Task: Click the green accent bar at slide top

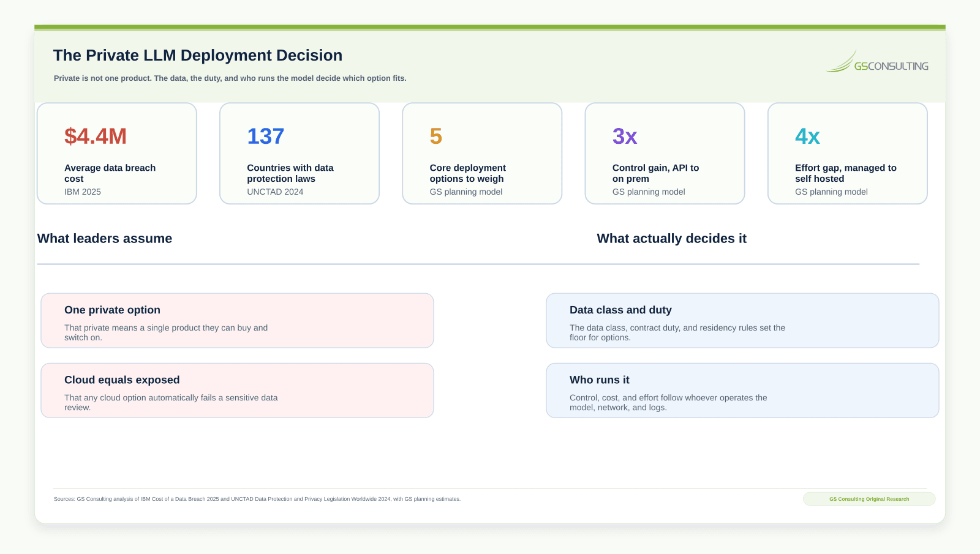Action: pos(490,28)
